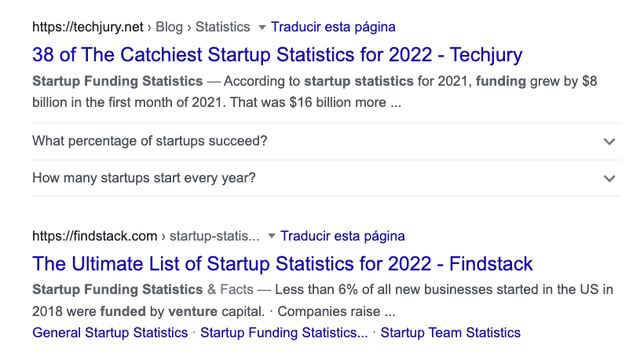Expand the question 'What percentage of startups succeed?'
Screen dimensions: 644x364
coord(150,142)
